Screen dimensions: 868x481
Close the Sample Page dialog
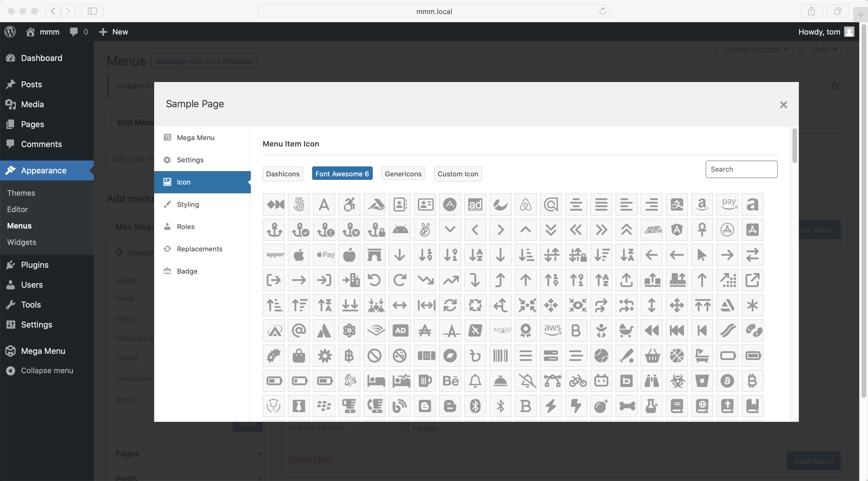[783, 105]
